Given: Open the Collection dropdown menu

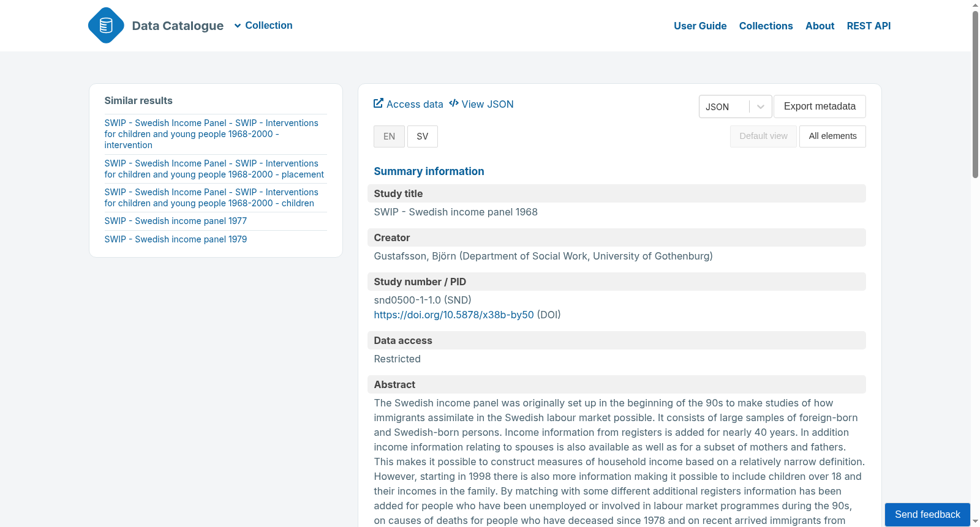Looking at the screenshot, I should click(x=263, y=26).
